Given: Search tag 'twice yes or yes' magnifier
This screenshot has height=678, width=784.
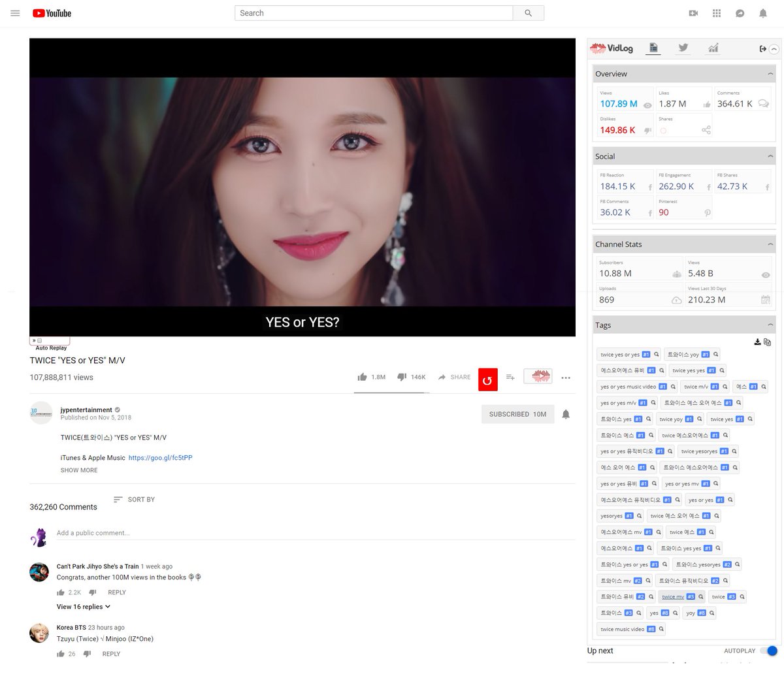Looking at the screenshot, I should click(657, 354).
